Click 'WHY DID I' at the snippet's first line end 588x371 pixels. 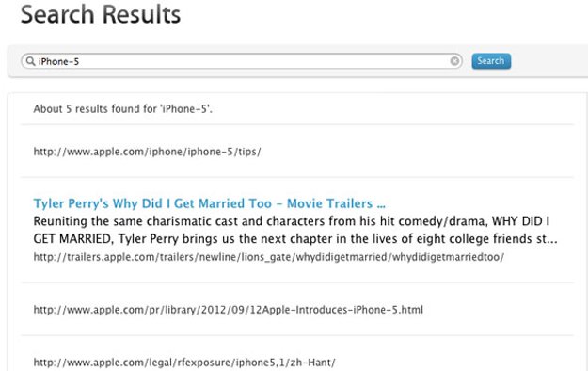520,221
